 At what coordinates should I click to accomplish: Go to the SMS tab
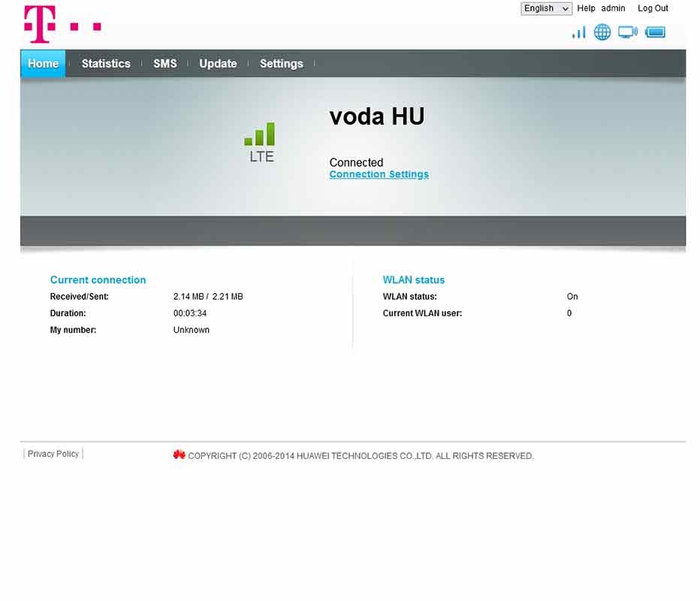click(x=164, y=63)
